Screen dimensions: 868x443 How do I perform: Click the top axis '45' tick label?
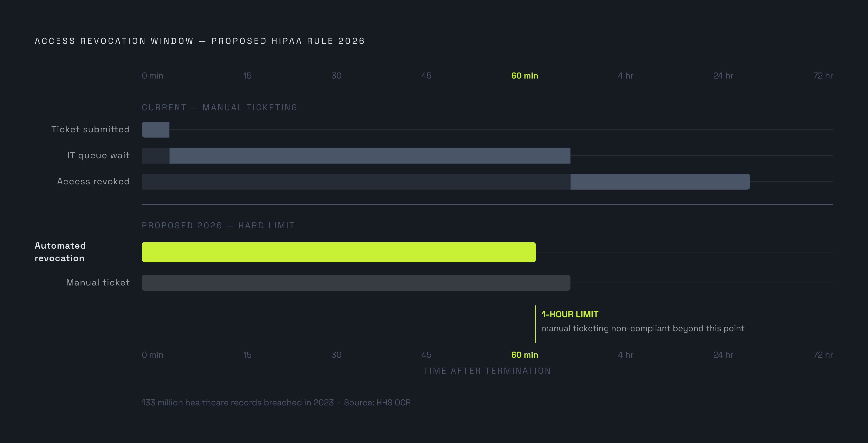[426, 76]
